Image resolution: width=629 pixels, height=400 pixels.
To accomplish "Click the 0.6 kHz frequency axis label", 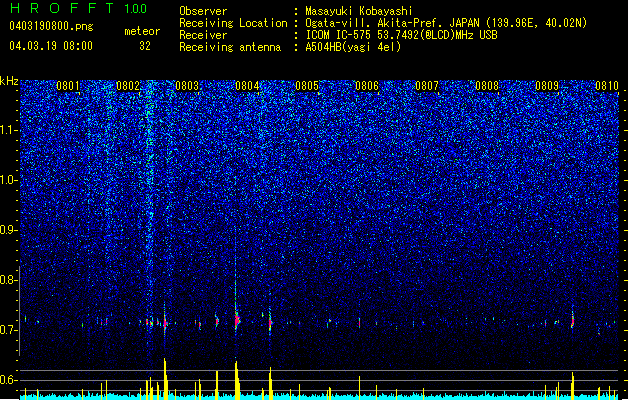I will coord(9,380).
